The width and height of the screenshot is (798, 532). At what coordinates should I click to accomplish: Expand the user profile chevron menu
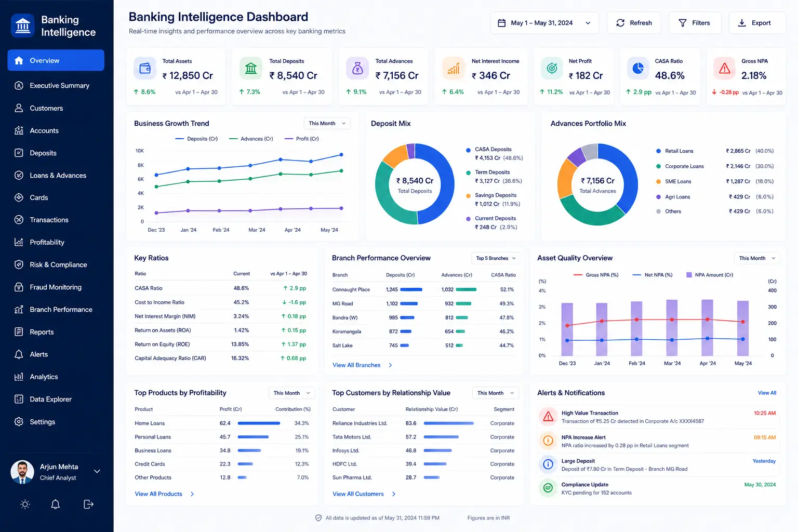tap(97, 471)
